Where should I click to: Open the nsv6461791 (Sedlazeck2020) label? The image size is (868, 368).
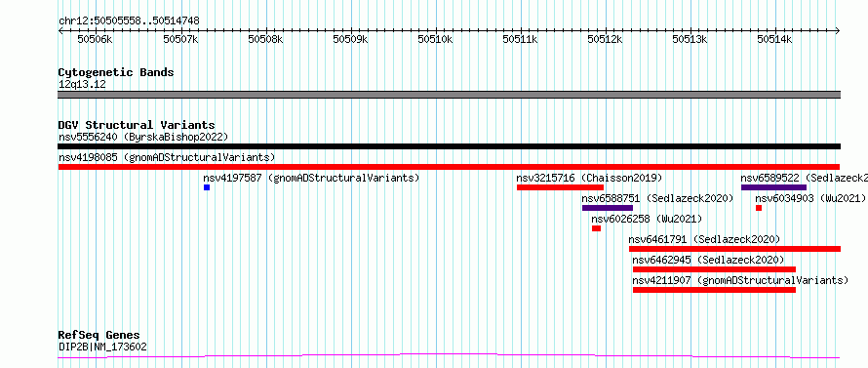pos(704,239)
